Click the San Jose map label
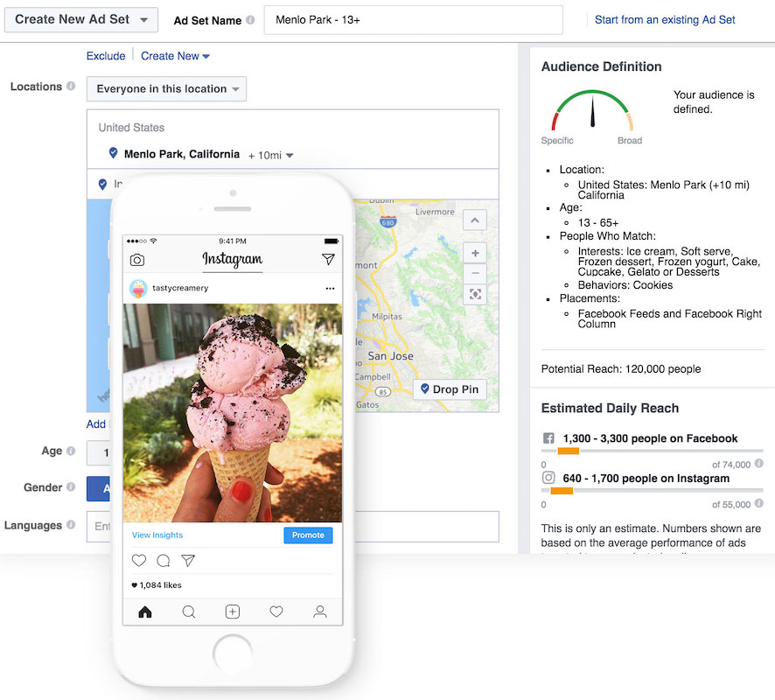 point(390,356)
